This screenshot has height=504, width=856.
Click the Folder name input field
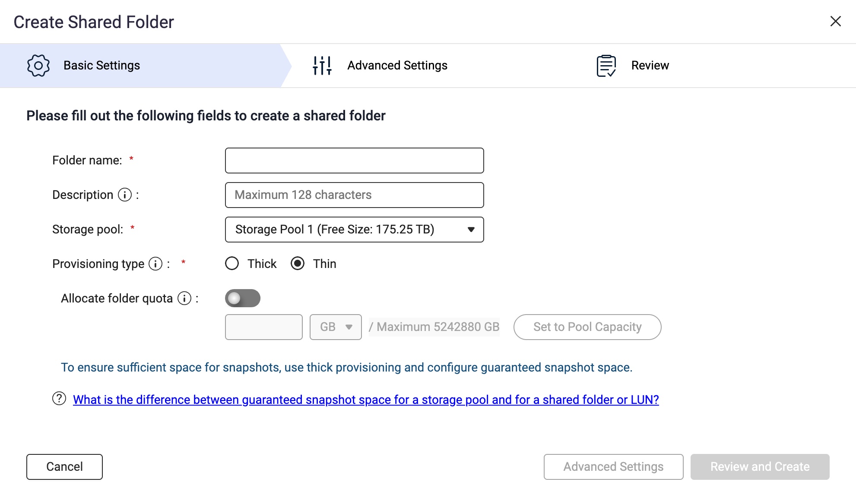click(354, 160)
